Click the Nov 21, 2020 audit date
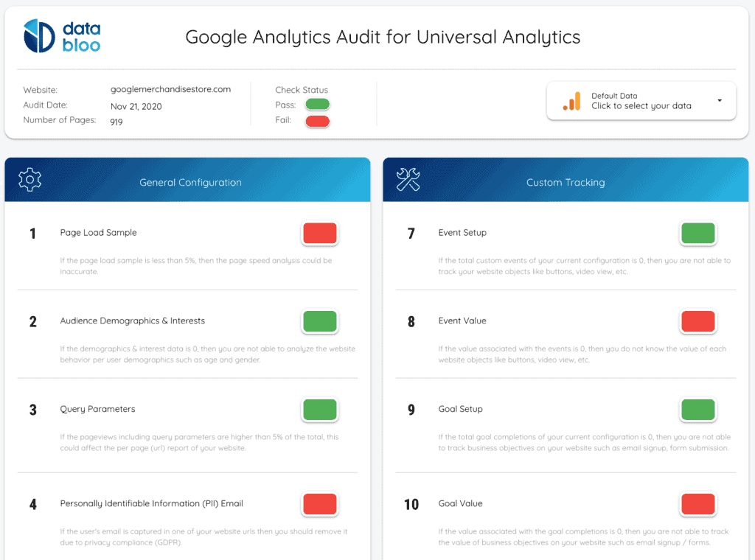This screenshot has height=560, width=755. click(136, 106)
